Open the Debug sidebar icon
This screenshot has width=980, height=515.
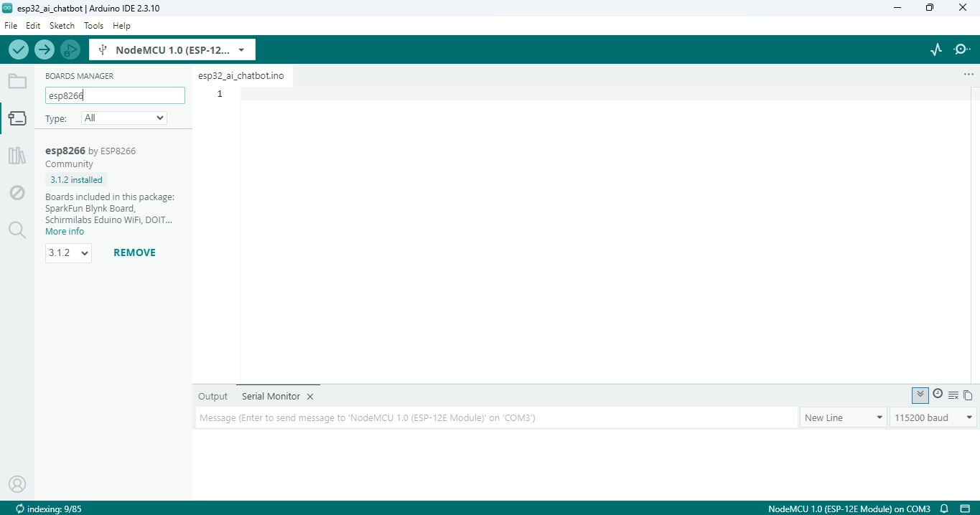pos(17,193)
